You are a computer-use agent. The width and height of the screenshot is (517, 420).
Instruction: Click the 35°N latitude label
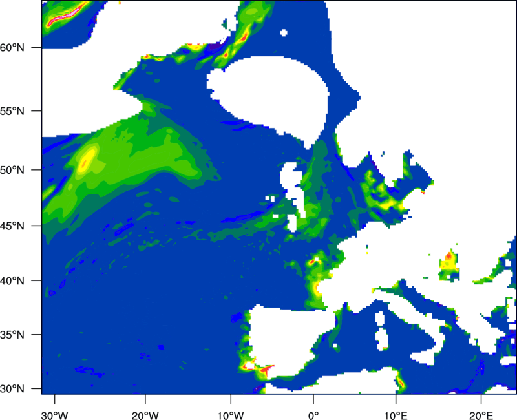pos(12,335)
